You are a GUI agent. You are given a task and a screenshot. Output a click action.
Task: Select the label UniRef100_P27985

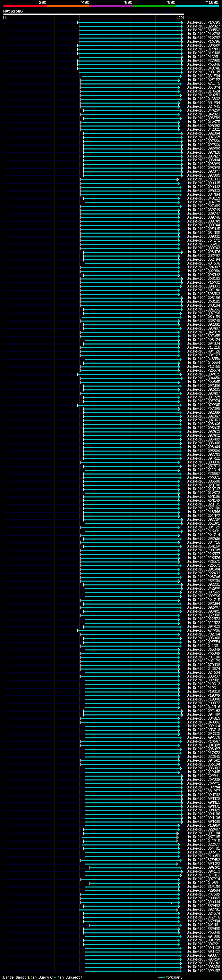pyautogui.click(x=203, y=60)
